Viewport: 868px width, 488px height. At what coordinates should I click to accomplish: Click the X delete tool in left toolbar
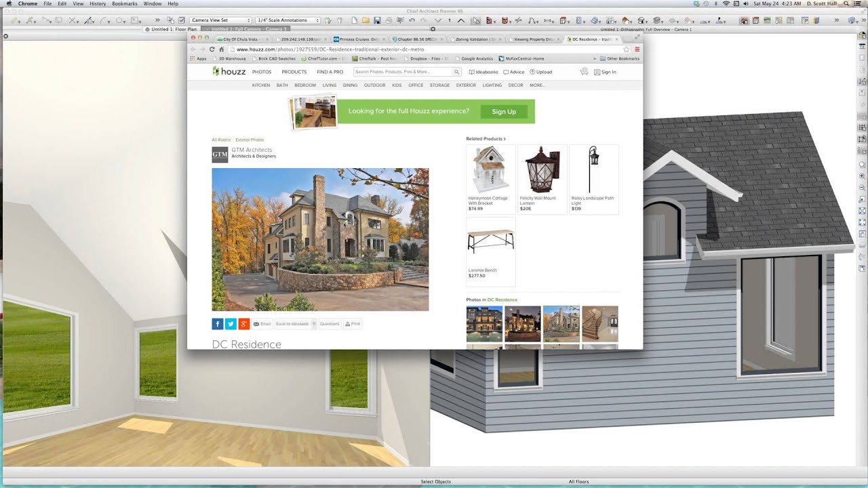[72, 20]
